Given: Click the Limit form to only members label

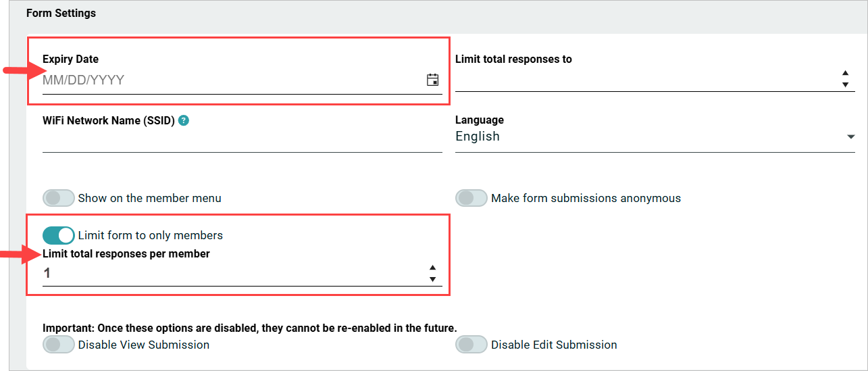Looking at the screenshot, I should (x=151, y=235).
